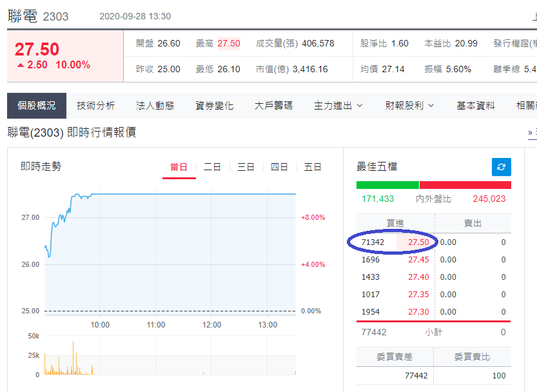Click the 本益比 20.99 value
Viewport: 537px width, 392px height.
(x=466, y=43)
